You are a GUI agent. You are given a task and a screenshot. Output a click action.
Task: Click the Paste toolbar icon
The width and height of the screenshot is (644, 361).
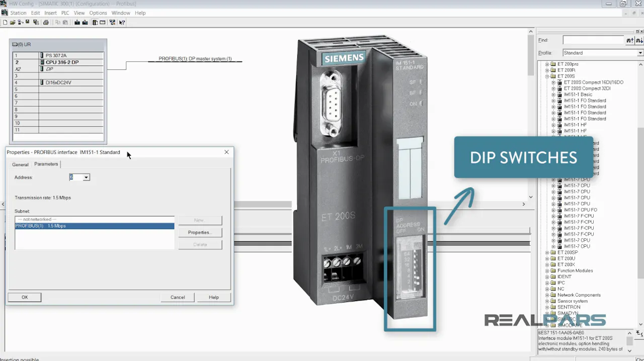[x=65, y=22]
